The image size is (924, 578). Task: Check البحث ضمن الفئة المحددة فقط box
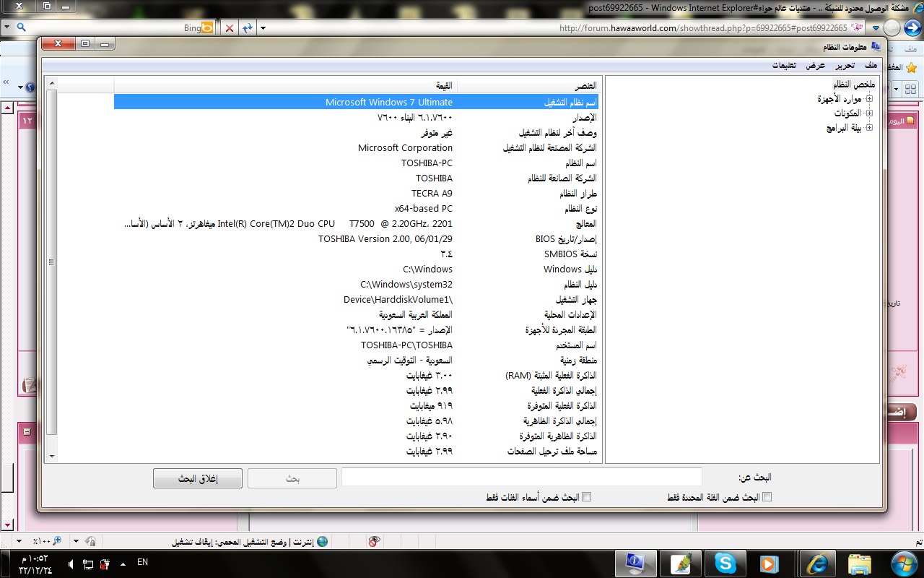coord(767,497)
